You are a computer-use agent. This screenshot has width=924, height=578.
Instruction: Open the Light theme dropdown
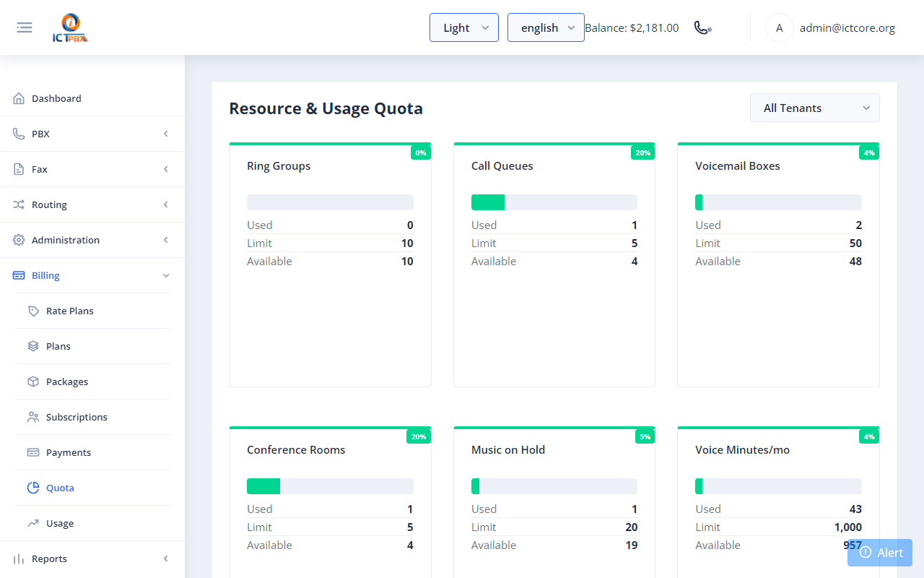(464, 27)
